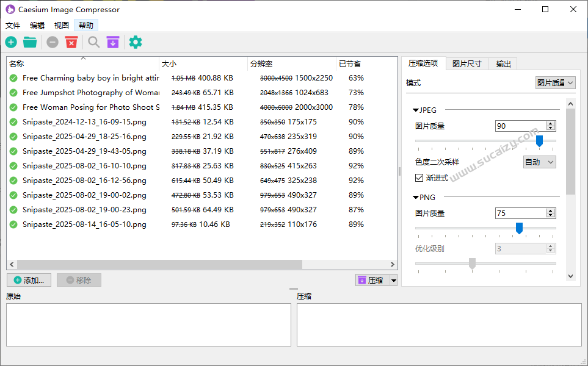Switch to the 图片尺寸 tab
588x366 pixels.
(x=466, y=63)
